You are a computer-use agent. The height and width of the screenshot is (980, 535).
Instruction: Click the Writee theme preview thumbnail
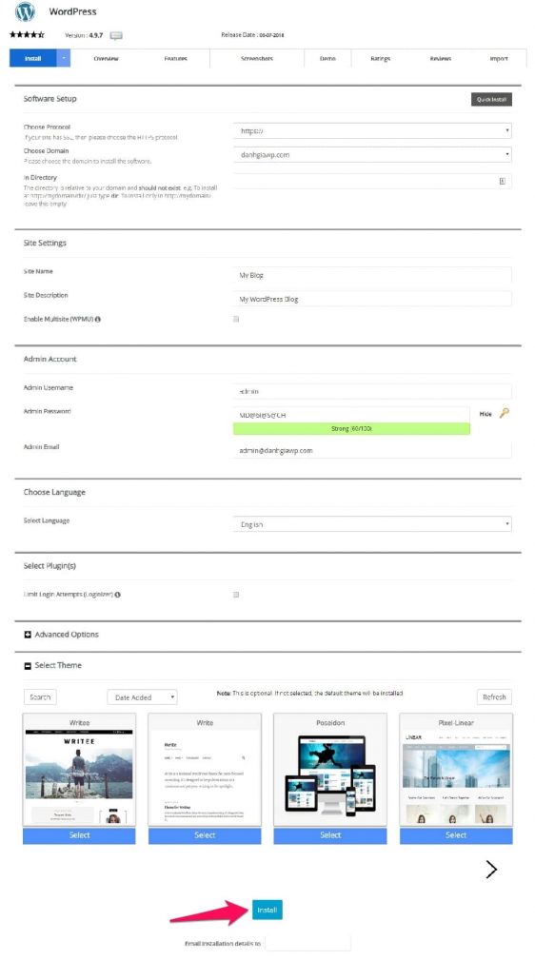click(79, 777)
